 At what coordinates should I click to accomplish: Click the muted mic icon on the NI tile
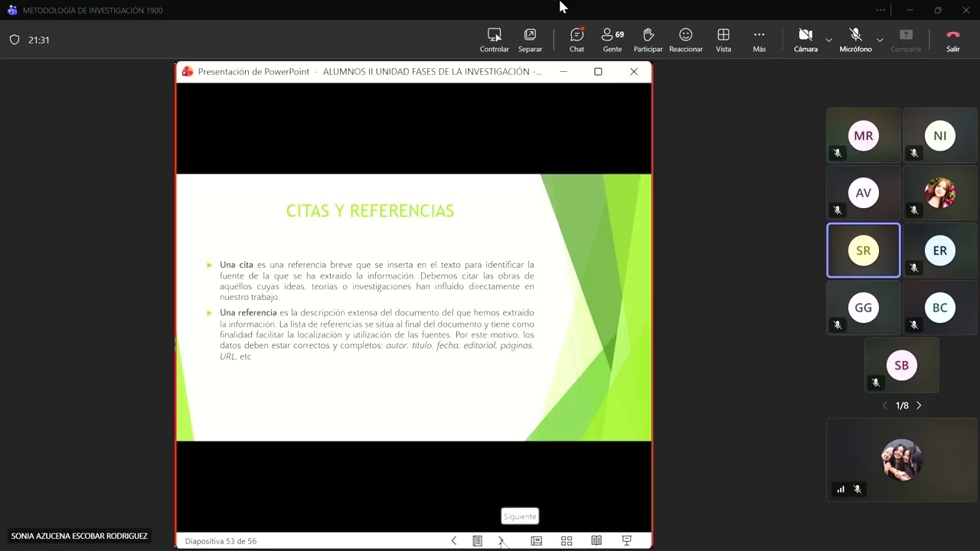click(x=913, y=153)
